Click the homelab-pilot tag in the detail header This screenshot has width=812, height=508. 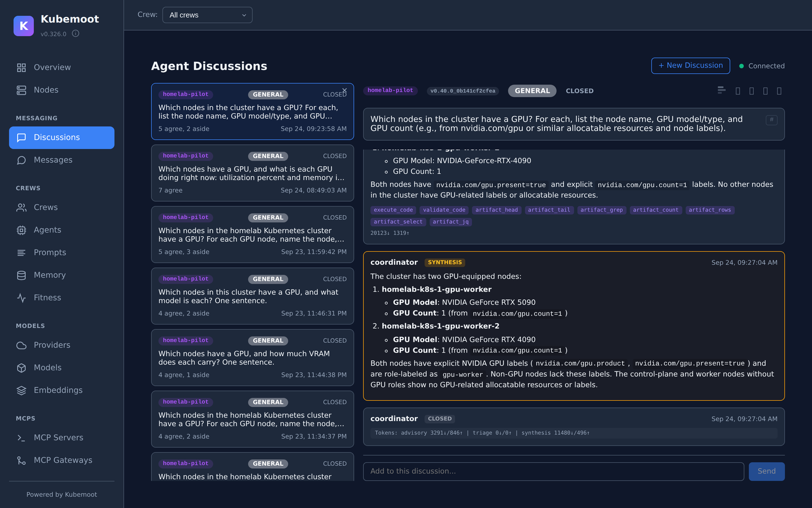click(x=390, y=90)
